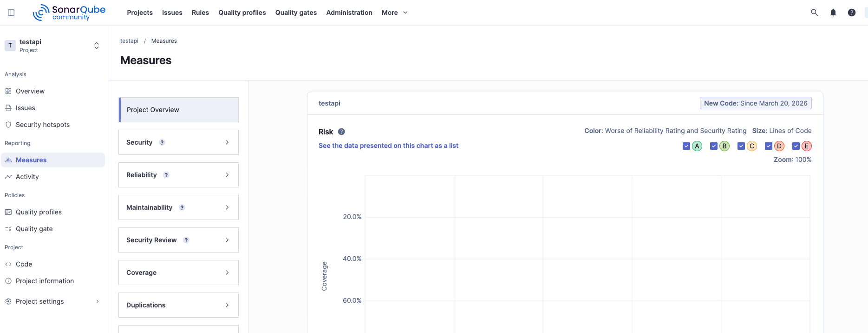The image size is (868, 333).
Task: Expand the Coverage measures section
Action: (178, 273)
